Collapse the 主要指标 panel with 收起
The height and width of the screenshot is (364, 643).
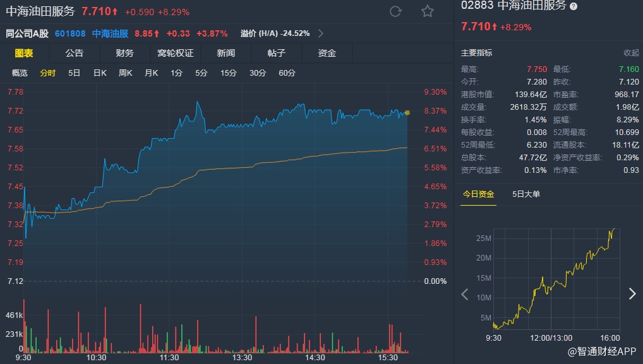631,53
